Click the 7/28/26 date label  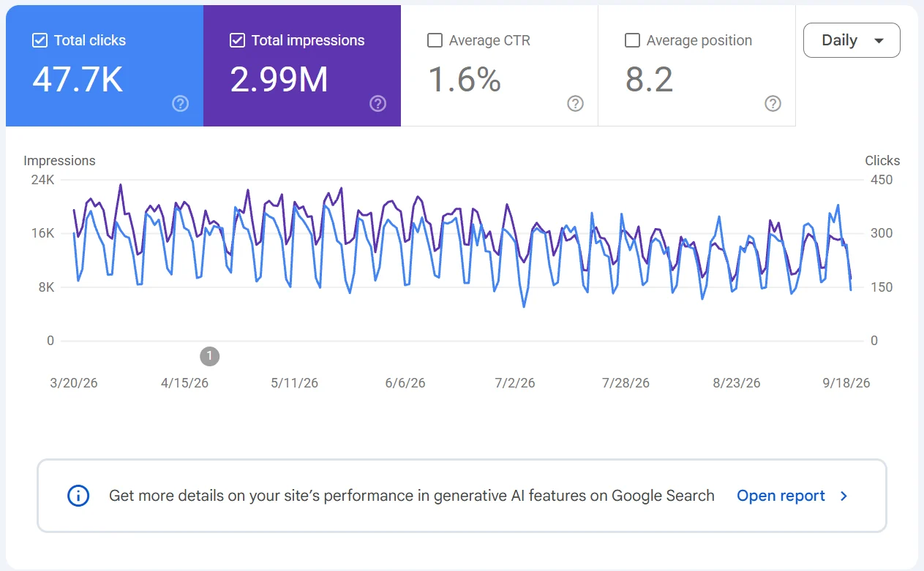[625, 383]
